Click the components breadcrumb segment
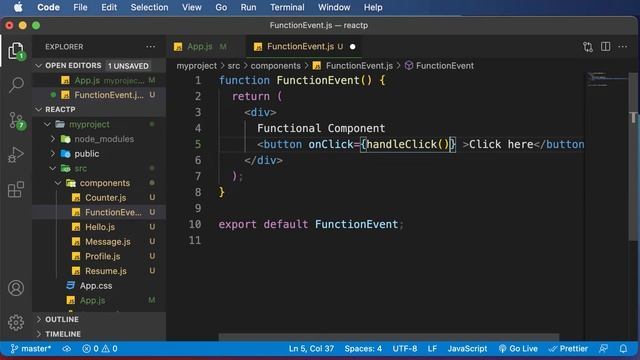Viewport: 640px width, 360px height. pyautogui.click(x=275, y=66)
